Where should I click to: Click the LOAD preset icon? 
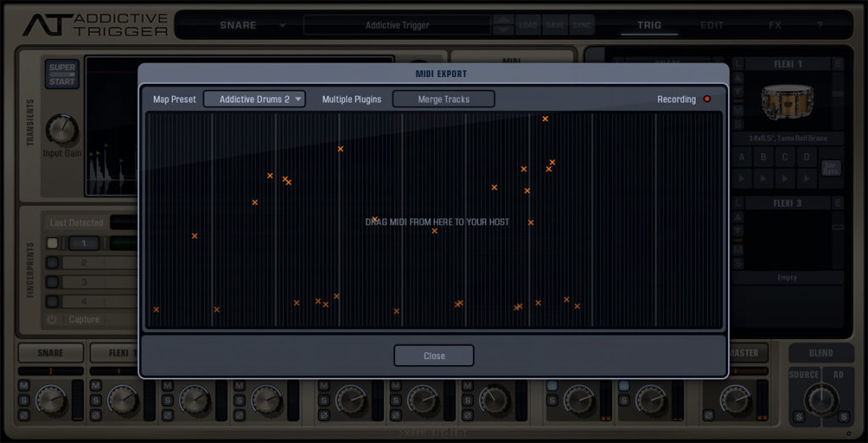pyautogui.click(x=528, y=25)
